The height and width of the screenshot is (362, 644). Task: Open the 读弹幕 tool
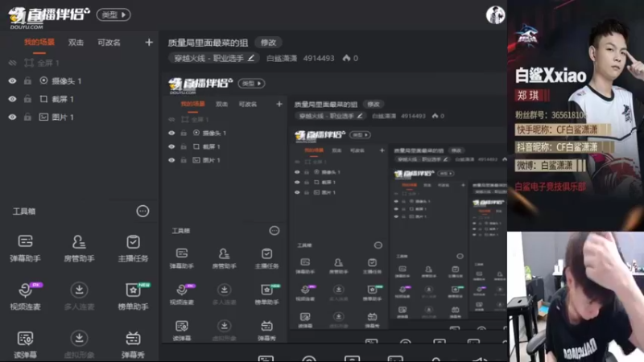[25, 344]
